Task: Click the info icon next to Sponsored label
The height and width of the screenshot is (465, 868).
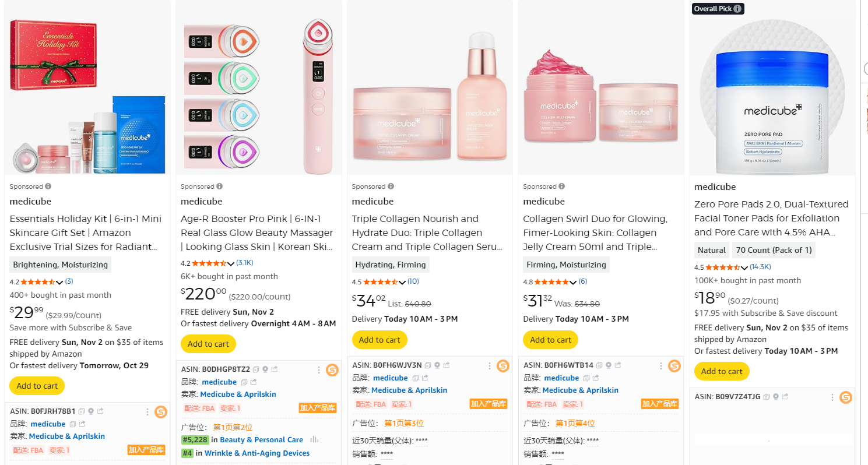Action: pos(47,186)
